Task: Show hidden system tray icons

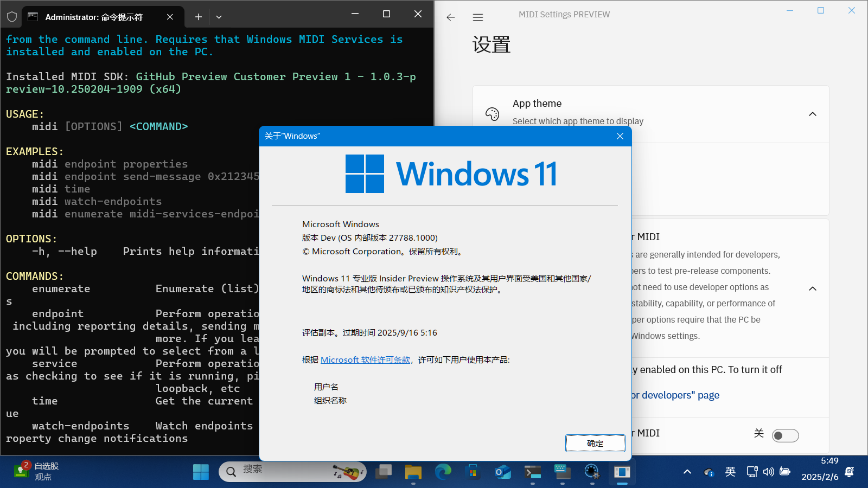Action: pos(687,472)
